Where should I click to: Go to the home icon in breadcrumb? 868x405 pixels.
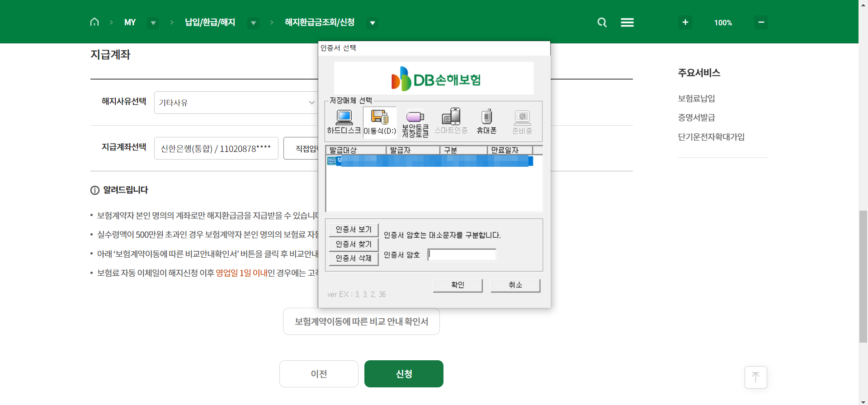pyautogui.click(x=94, y=22)
